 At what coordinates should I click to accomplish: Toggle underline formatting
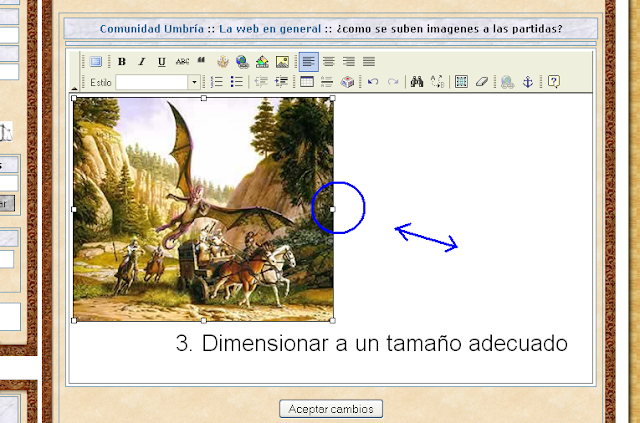[x=162, y=62]
